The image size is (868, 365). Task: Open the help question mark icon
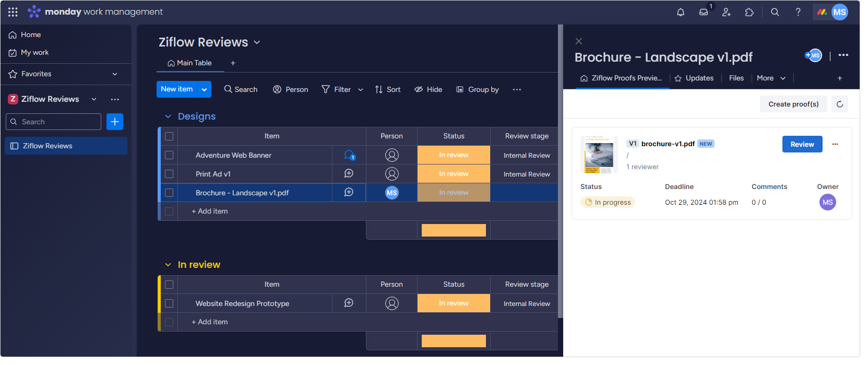point(798,12)
